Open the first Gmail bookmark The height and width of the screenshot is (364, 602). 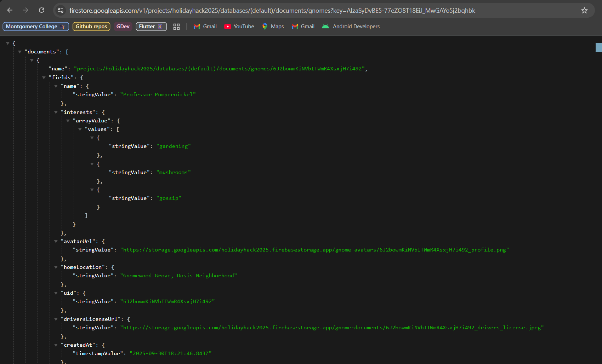205,27
